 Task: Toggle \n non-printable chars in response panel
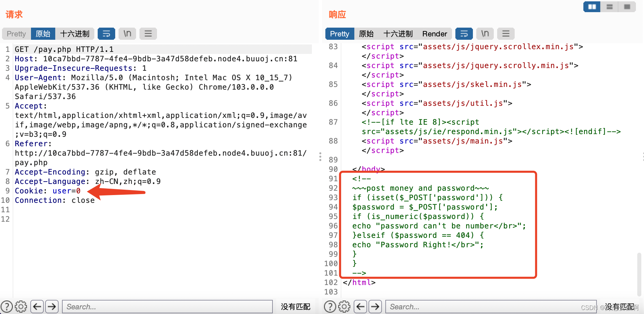pyautogui.click(x=485, y=34)
